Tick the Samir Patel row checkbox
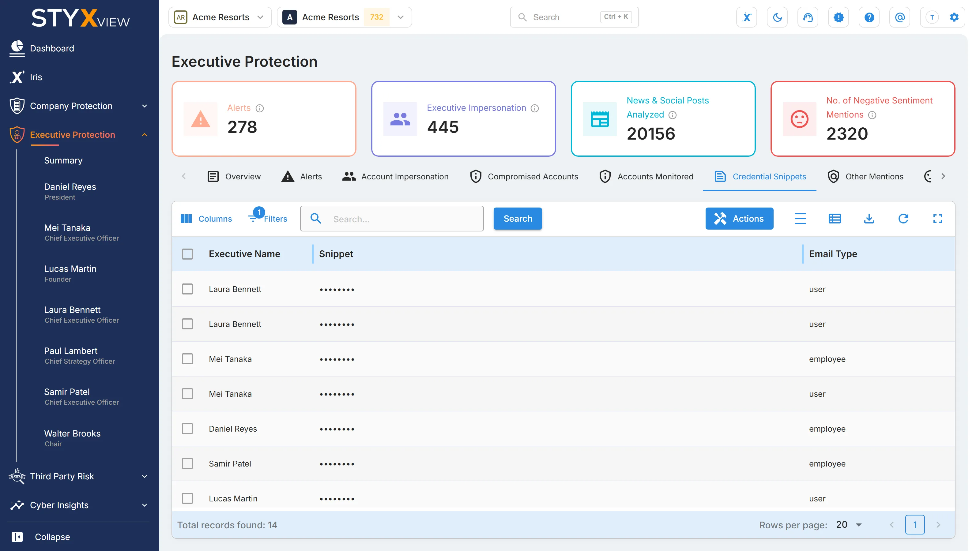Image resolution: width=980 pixels, height=551 pixels. [x=187, y=463]
